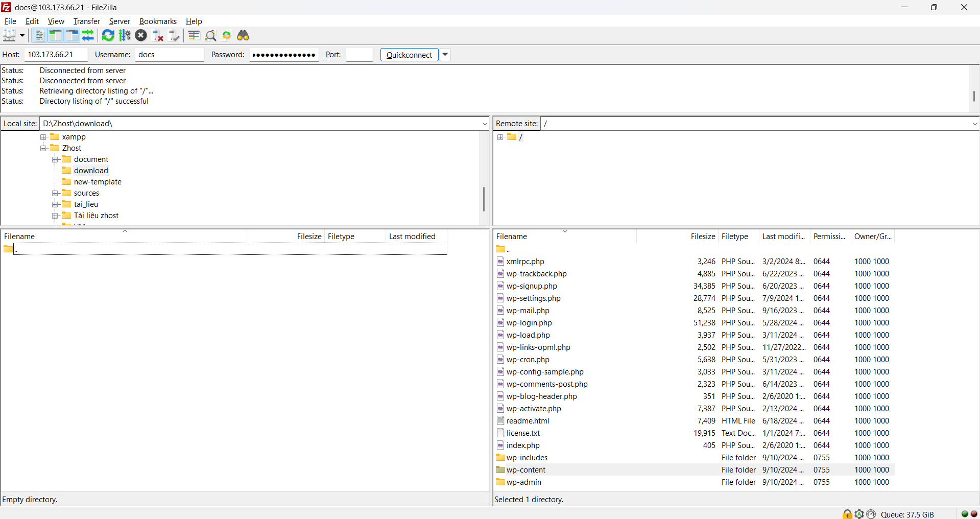980x519 pixels.
Task: Open the Transfer menu
Action: [86, 21]
